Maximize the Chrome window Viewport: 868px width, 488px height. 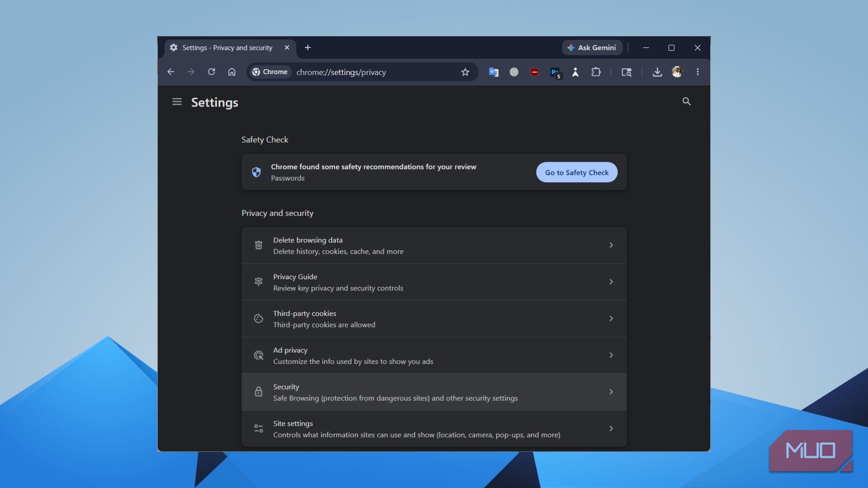[671, 47]
